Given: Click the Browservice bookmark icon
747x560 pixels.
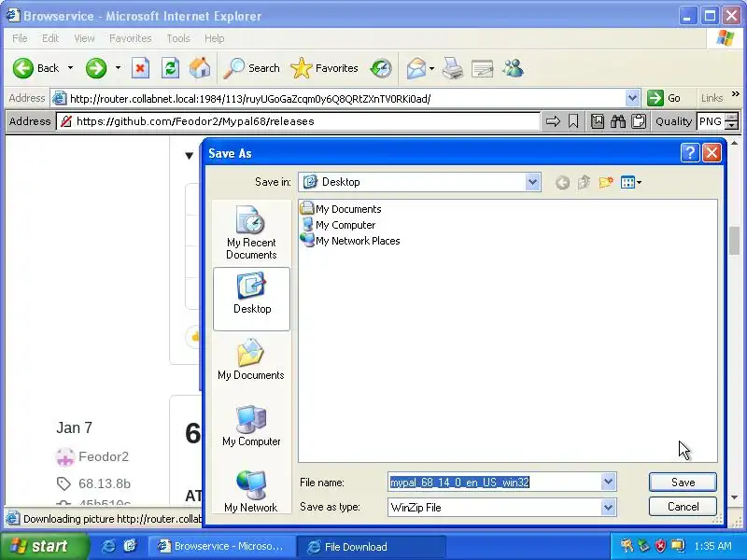Looking at the screenshot, I should click(x=573, y=121).
